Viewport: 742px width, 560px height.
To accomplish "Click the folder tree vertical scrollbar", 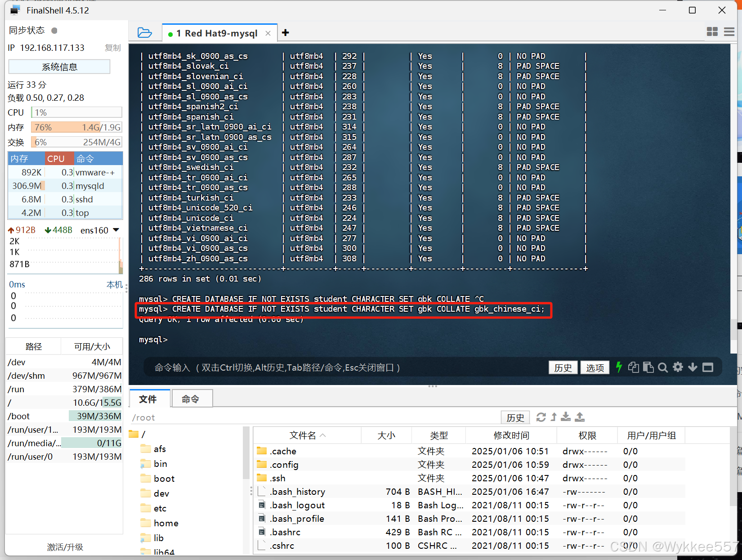I will (246, 452).
